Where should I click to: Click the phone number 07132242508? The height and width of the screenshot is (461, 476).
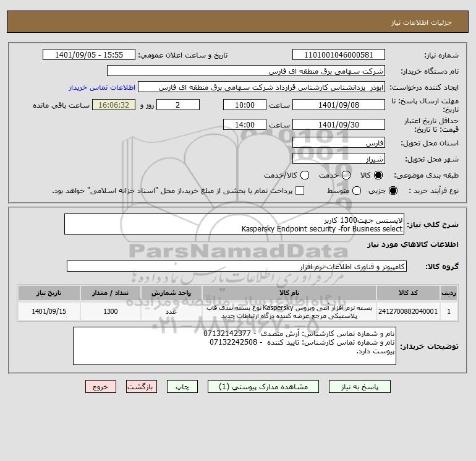click(x=234, y=342)
